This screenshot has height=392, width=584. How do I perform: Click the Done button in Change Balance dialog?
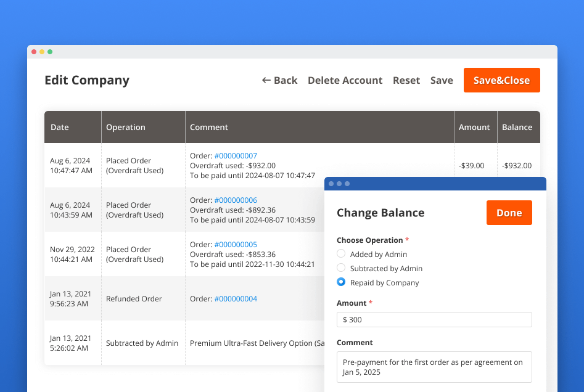point(509,212)
